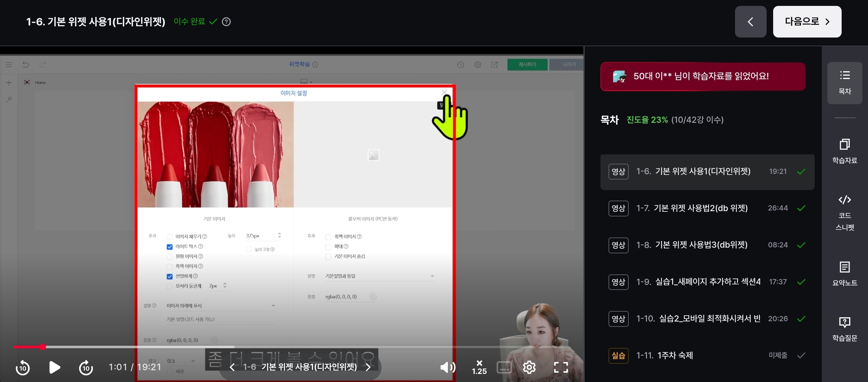Viewport: 868px width, 382px height.
Task: Check 흑백 이미지 under 롤오버 이미지
Action: click(328, 237)
